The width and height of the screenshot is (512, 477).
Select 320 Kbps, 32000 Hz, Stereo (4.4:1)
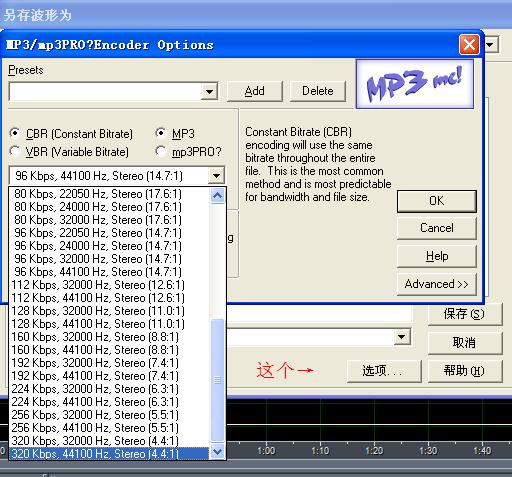click(109, 441)
